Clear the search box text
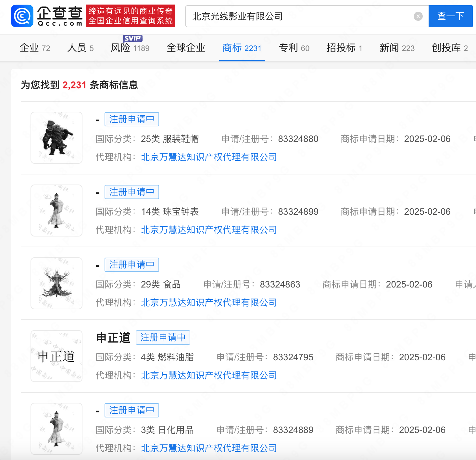Image resolution: width=476 pixels, height=460 pixels. pos(418,16)
